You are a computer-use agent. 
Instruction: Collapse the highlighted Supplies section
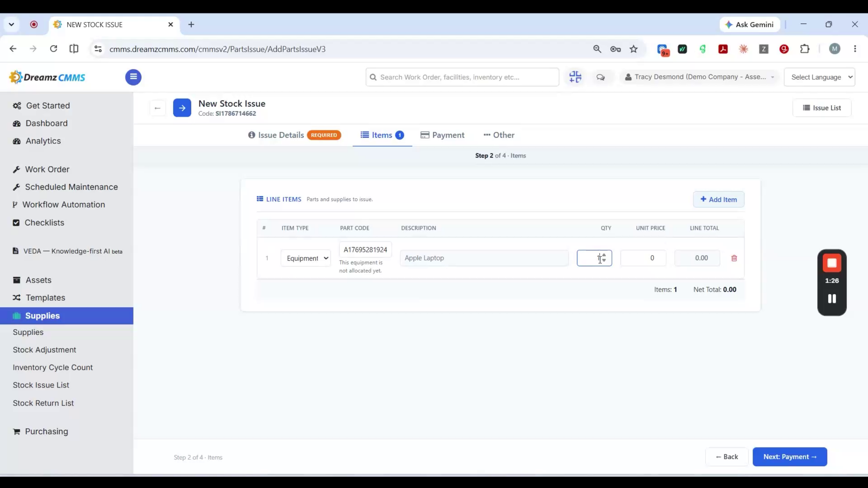pyautogui.click(x=67, y=316)
